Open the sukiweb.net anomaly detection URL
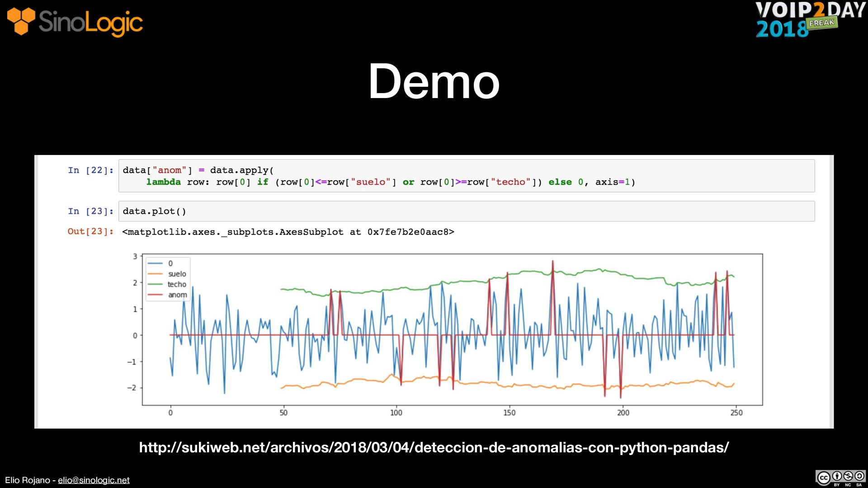Image resolution: width=868 pixels, height=488 pixels. coord(434,447)
